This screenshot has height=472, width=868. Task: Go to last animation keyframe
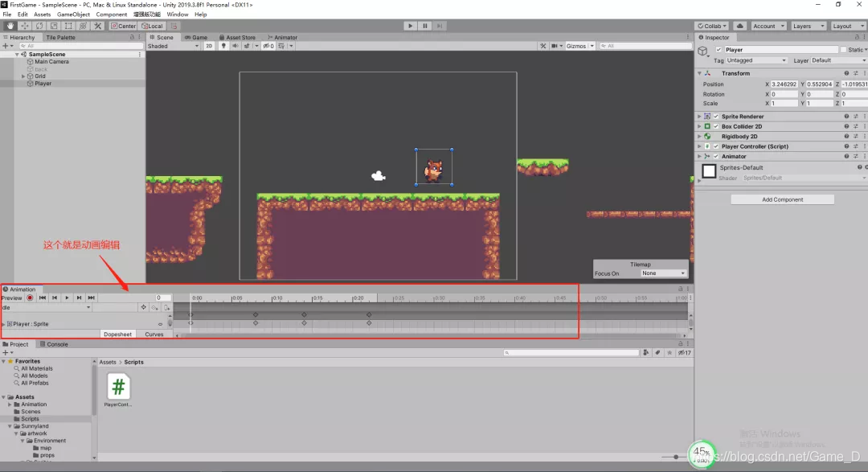(92, 298)
